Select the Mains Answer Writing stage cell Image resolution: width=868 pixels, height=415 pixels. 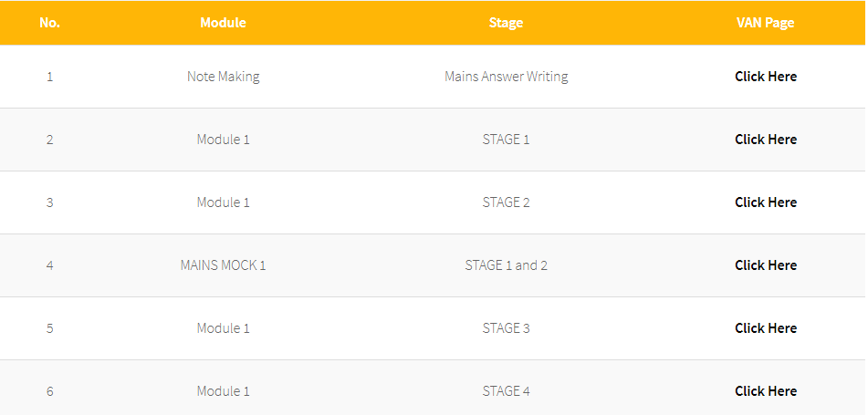pyautogui.click(x=506, y=77)
